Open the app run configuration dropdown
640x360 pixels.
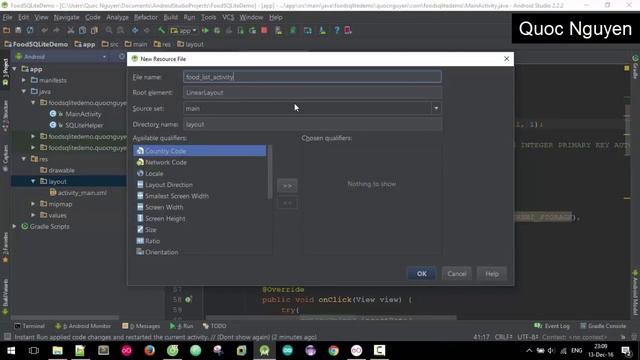point(183,30)
